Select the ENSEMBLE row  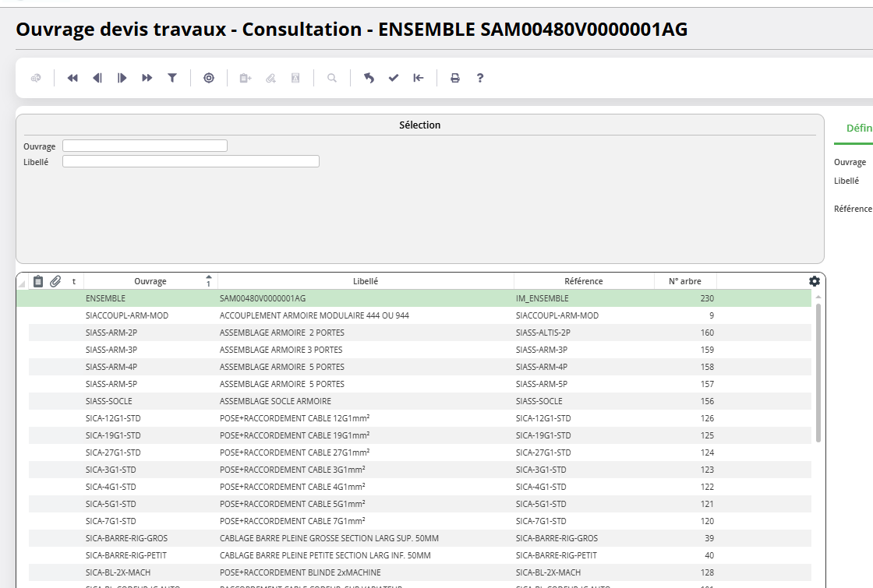click(x=414, y=298)
